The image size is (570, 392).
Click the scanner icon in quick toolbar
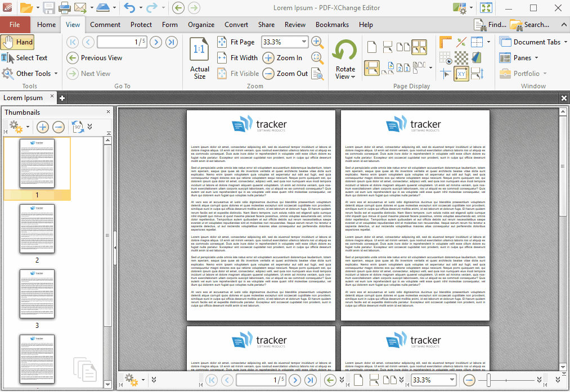(103, 8)
